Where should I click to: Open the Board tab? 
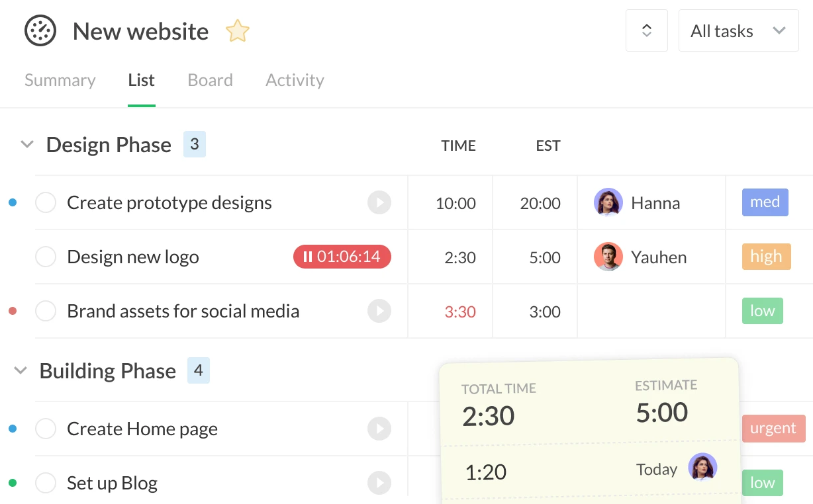click(x=211, y=80)
